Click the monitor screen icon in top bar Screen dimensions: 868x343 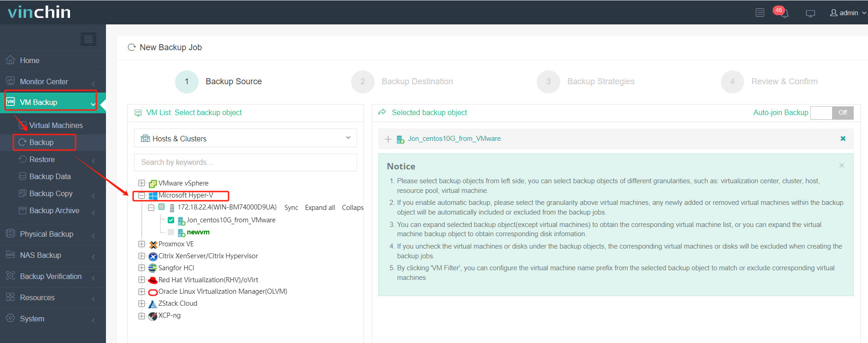click(x=810, y=13)
